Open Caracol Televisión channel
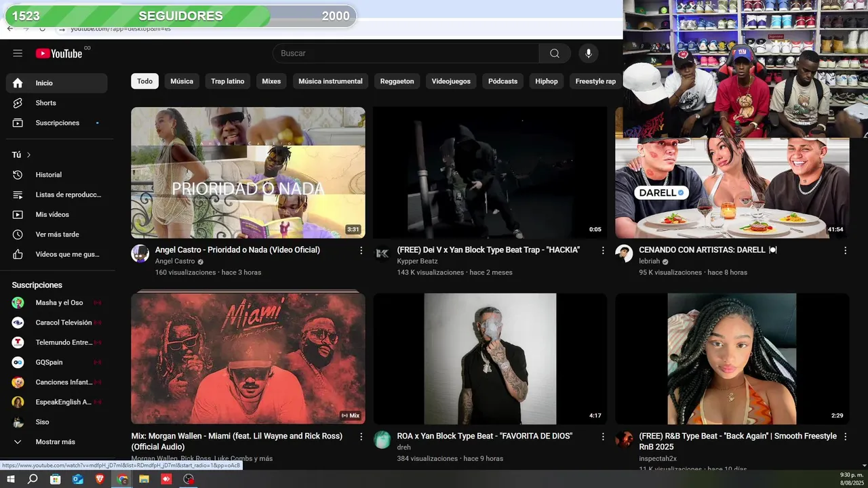Screen dimensions: 868x488 [57, 323]
